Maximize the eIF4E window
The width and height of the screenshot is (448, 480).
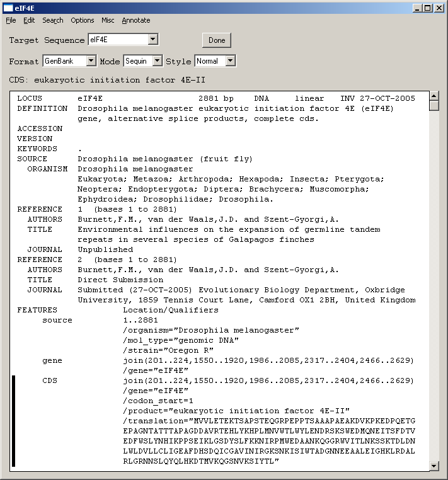pyautogui.click(x=427, y=8)
